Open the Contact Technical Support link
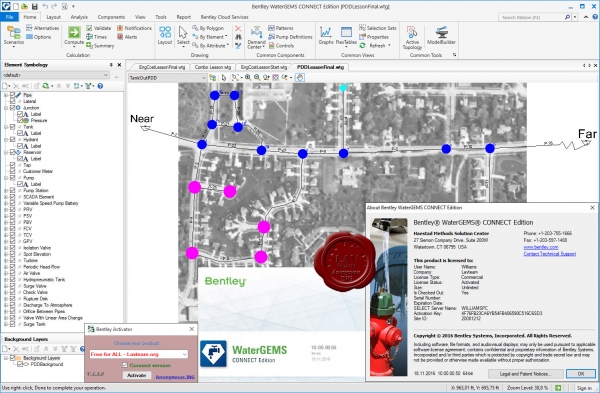Viewport: 600px width, 393px height. pos(549,254)
